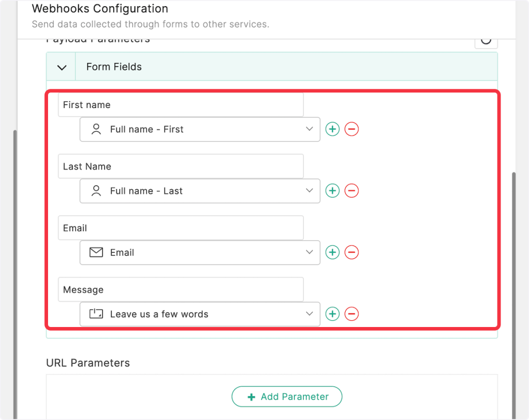Click the red minus beside Full name - First
Viewport: 529px width, 420px height.
[x=352, y=129]
